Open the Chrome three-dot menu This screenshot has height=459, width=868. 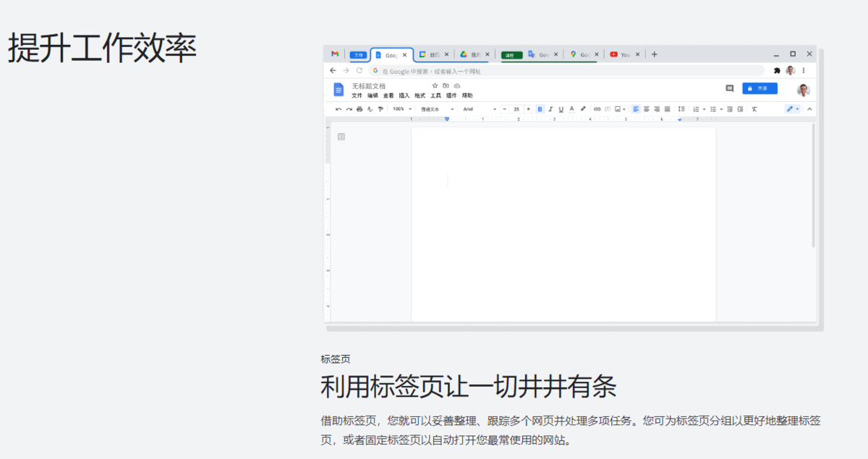pos(804,71)
